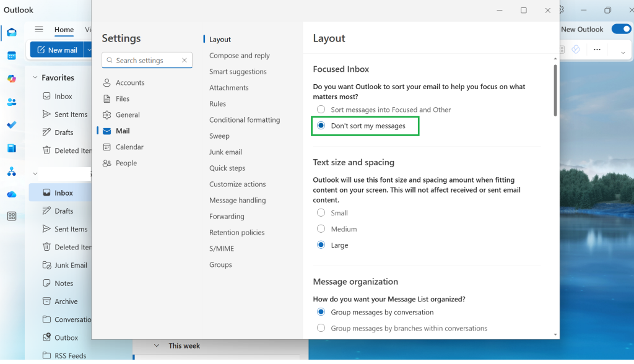Open OneDrive cloud icon
The width and height of the screenshot is (634, 364).
coord(12,194)
